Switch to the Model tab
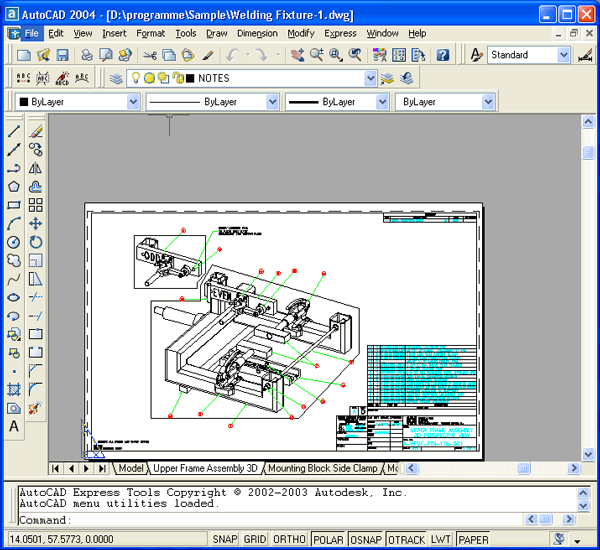600x550 pixels. (x=130, y=468)
